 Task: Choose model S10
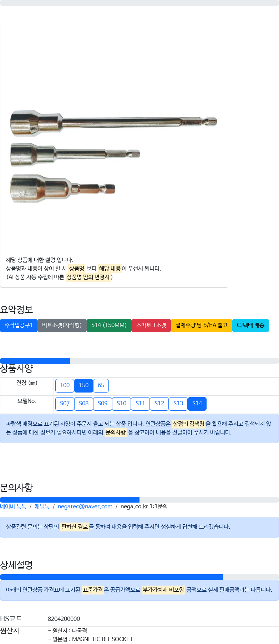(121, 404)
